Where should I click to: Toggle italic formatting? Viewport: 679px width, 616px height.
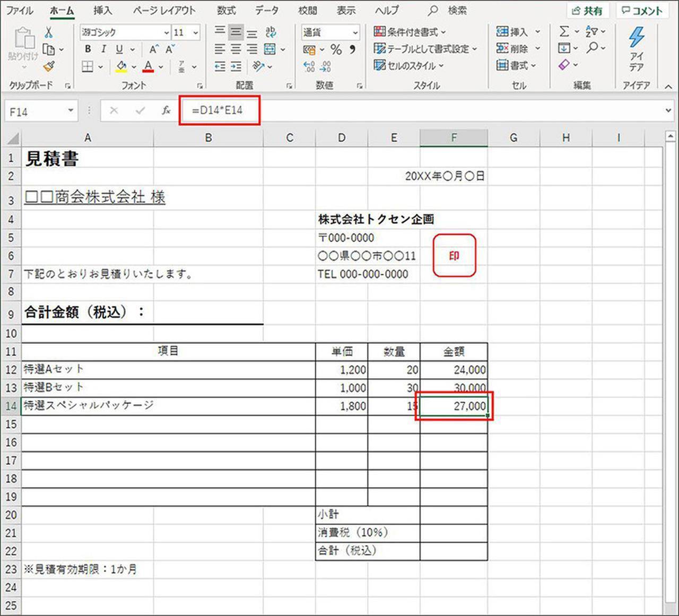[x=103, y=49]
